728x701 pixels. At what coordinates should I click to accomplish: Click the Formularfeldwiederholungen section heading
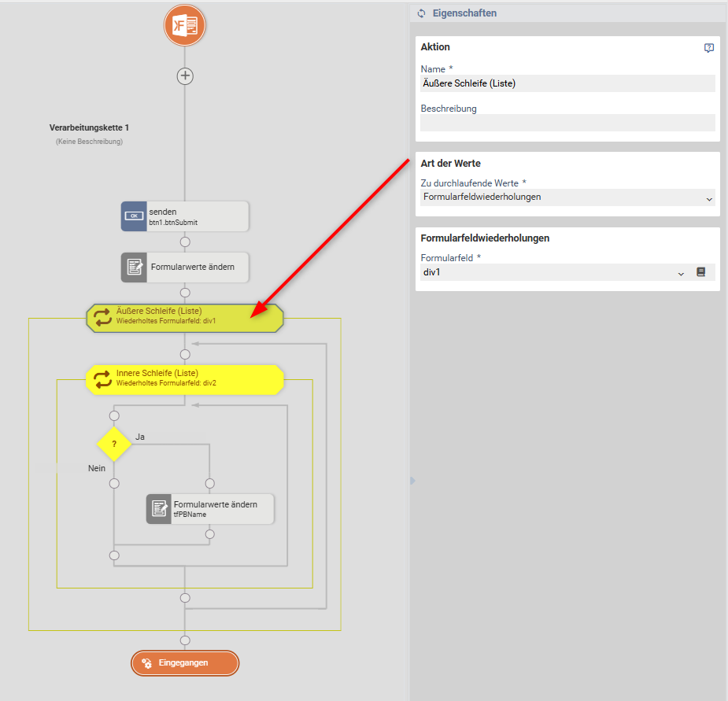[x=485, y=238]
